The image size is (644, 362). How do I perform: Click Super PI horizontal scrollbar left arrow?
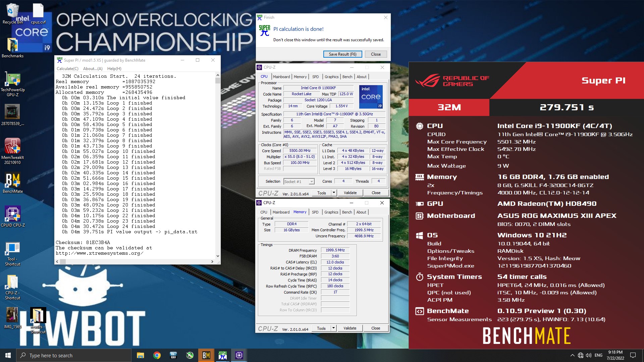point(57,261)
